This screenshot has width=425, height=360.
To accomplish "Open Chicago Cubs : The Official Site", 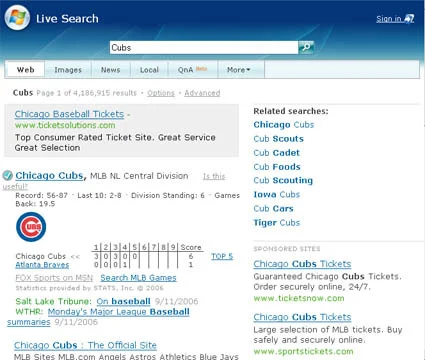I will (x=85, y=345).
